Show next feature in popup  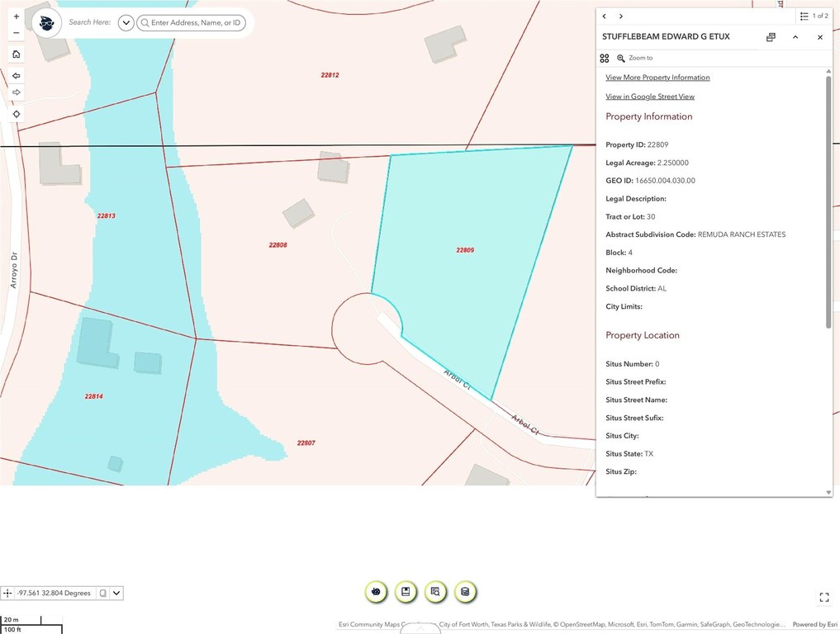click(621, 16)
